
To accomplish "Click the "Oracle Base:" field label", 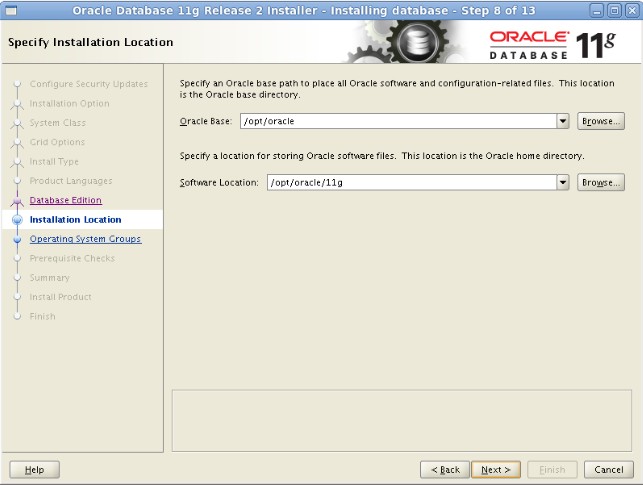I will pyautogui.click(x=206, y=121).
